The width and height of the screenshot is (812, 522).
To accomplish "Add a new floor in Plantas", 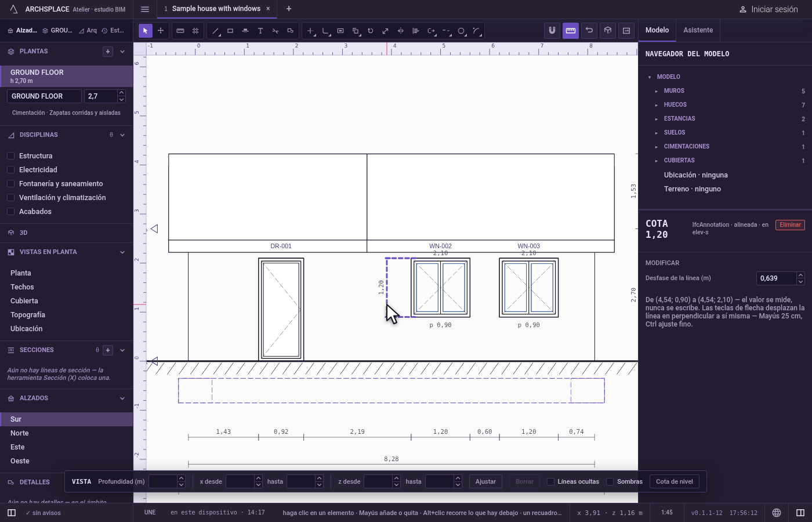I will 108,52.
